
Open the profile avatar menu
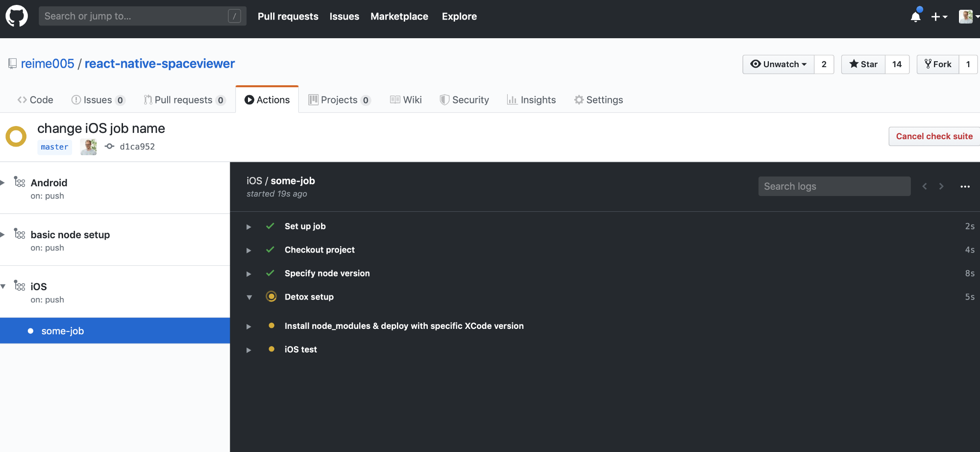[x=967, y=16]
